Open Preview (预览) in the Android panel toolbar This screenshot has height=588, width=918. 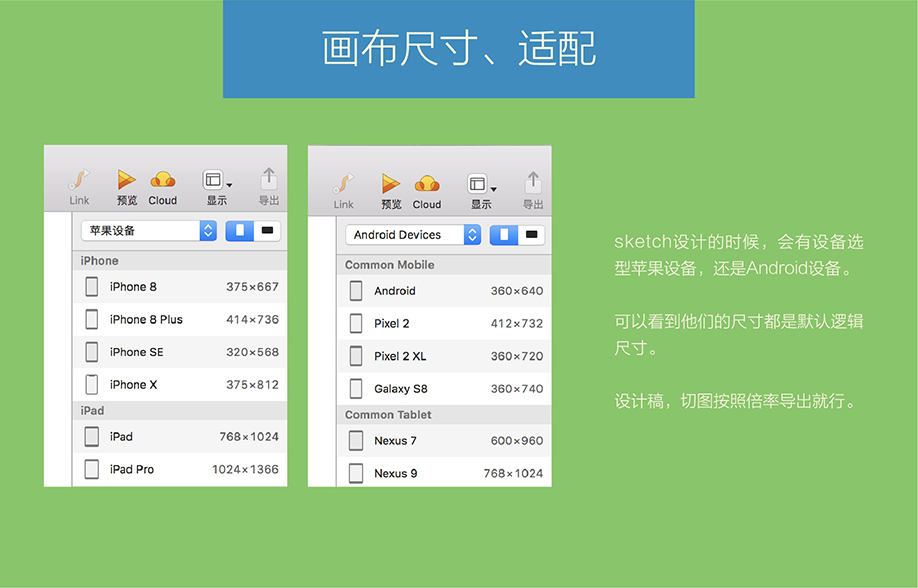[391, 192]
